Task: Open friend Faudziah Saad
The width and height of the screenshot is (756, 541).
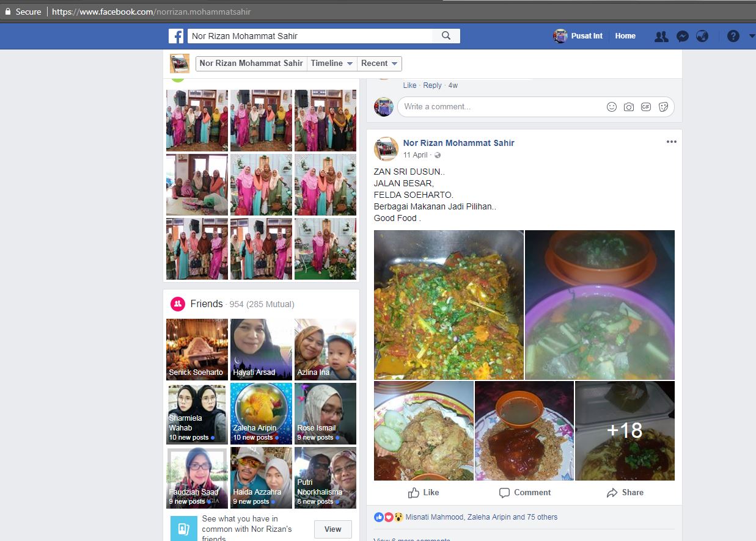Action: [197, 477]
